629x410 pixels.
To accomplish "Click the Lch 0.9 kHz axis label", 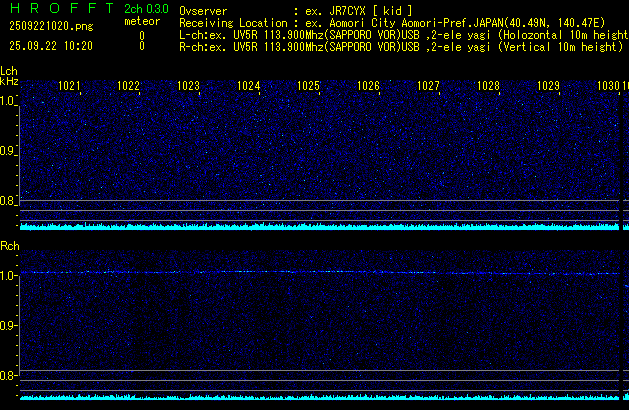I will click(x=9, y=151).
